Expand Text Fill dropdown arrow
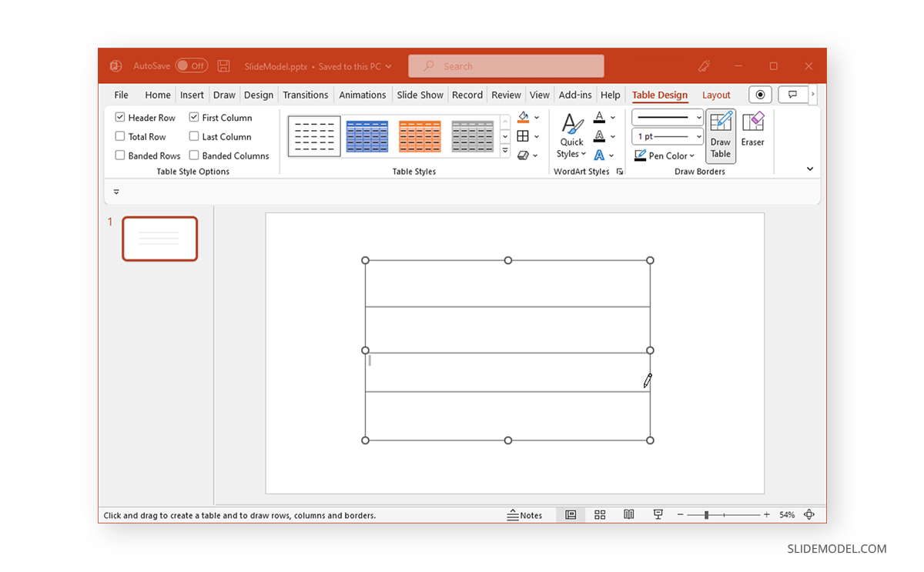 pyautogui.click(x=613, y=118)
